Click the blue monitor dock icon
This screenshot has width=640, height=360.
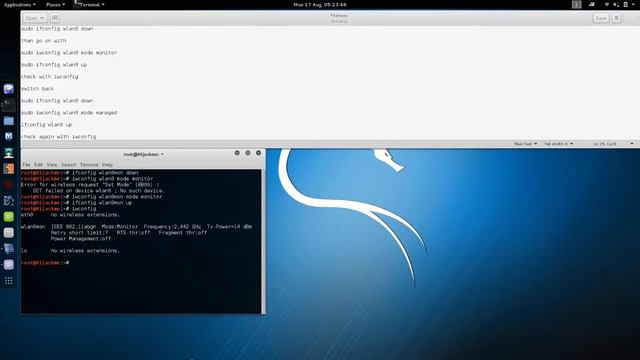tap(9, 249)
